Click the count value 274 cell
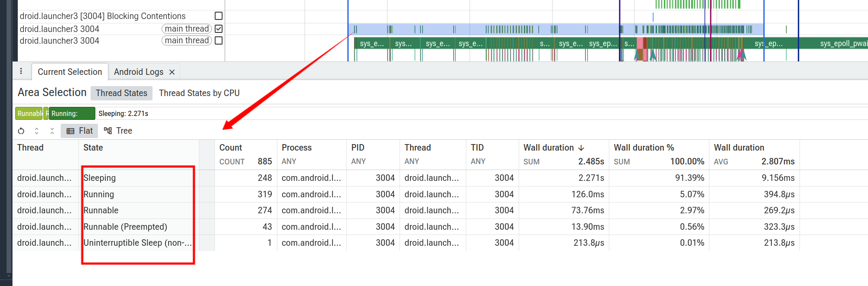This screenshot has height=286, width=868. click(246, 210)
